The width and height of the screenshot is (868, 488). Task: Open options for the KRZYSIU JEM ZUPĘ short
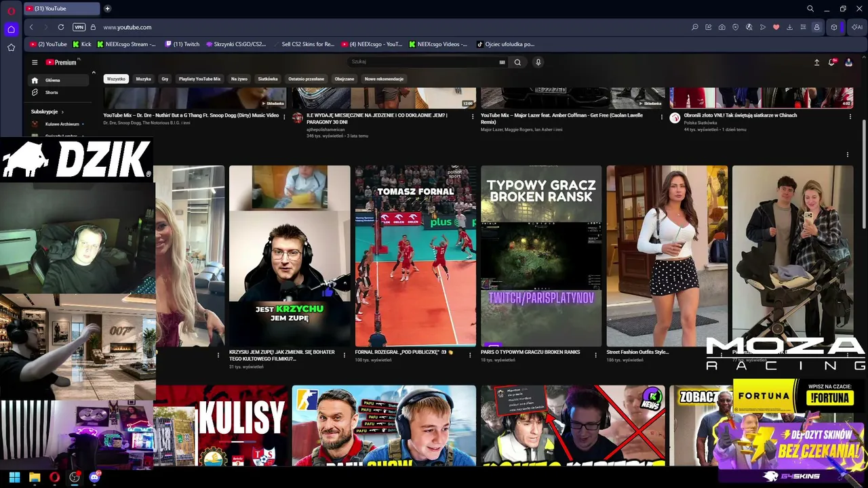click(344, 354)
